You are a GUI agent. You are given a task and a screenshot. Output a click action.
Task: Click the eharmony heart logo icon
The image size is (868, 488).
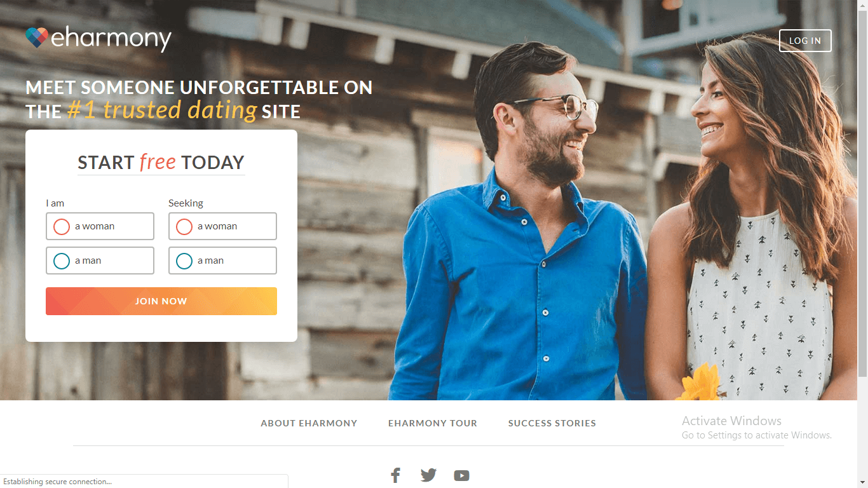click(x=37, y=37)
